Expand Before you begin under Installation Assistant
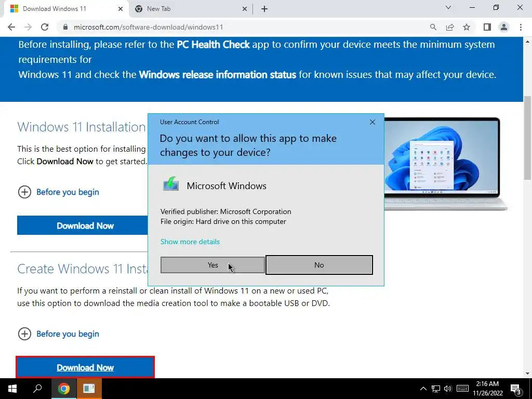532x399 pixels. coord(58,192)
